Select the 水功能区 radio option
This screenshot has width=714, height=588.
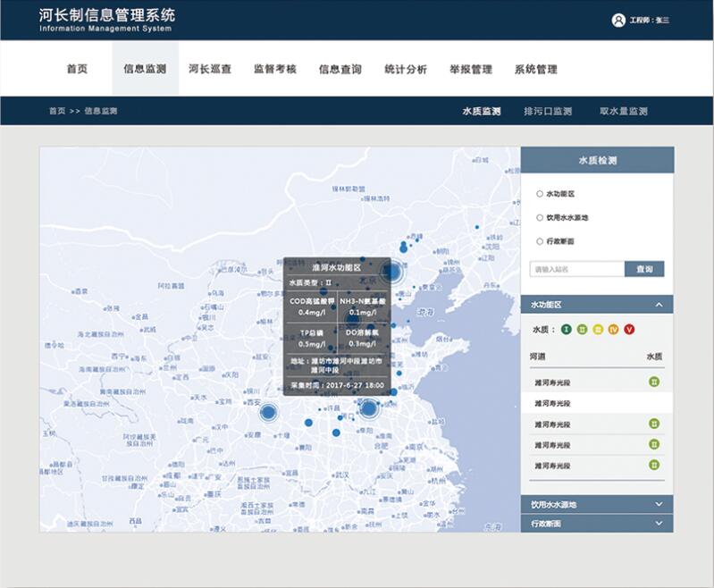point(540,193)
